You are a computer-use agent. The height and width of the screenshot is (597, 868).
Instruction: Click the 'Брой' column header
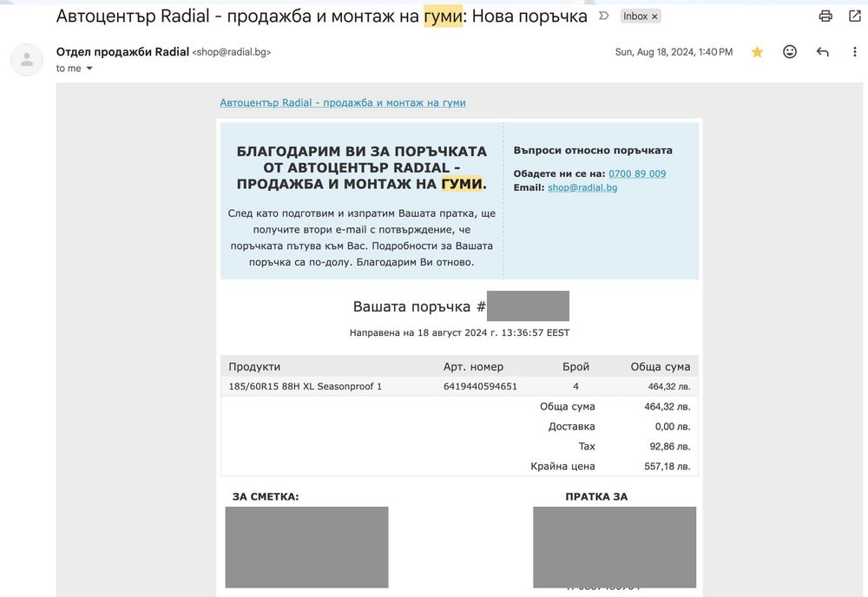pos(575,367)
